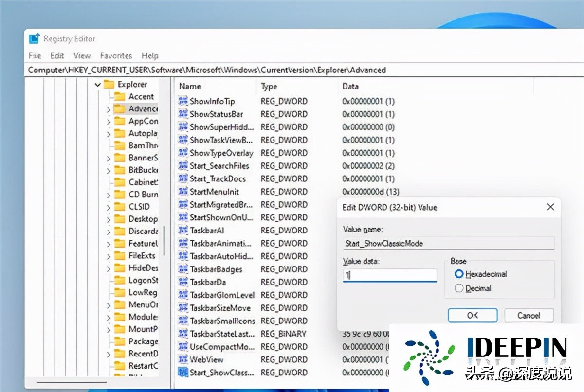This screenshot has height=392, width=584.
Task: Click the ShowInfoTip DWORD value icon
Action: coord(183,101)
